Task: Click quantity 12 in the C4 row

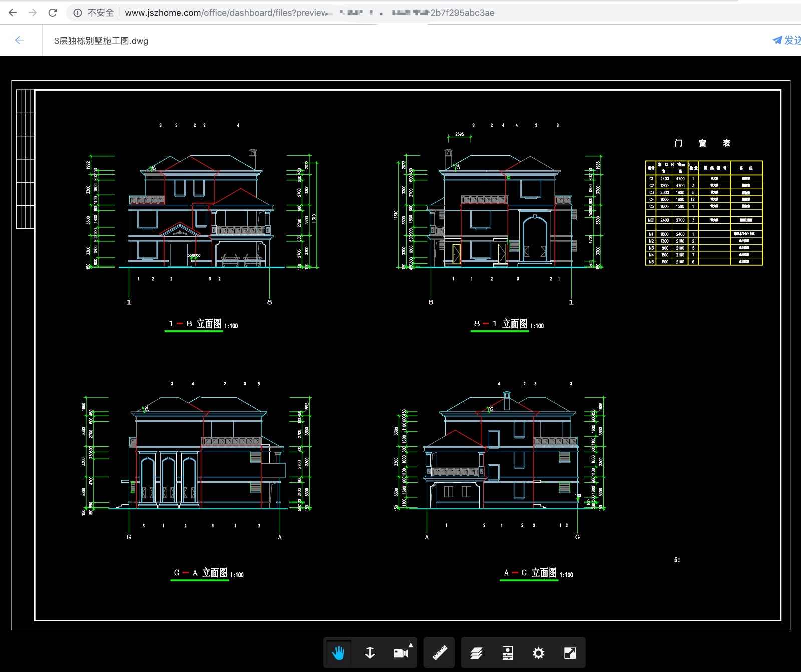Action: pyautogui.click(x=693, y=199)
